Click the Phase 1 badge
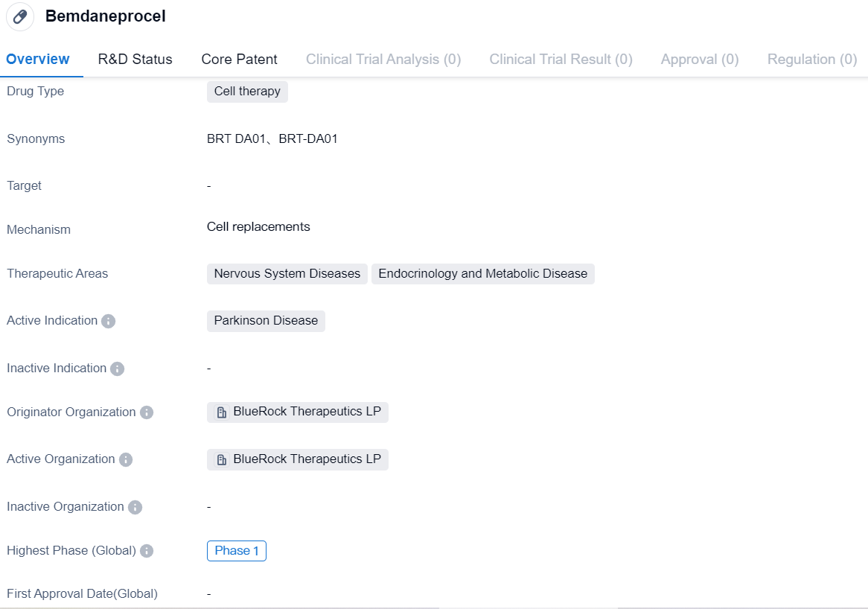 (236, 551)
